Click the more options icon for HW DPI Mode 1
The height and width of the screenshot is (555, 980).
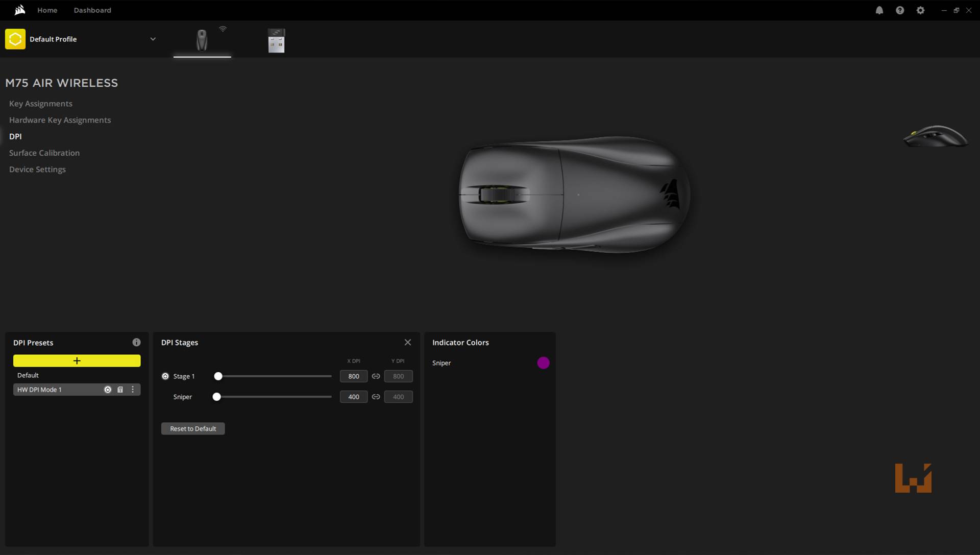[x=133, y=389]
